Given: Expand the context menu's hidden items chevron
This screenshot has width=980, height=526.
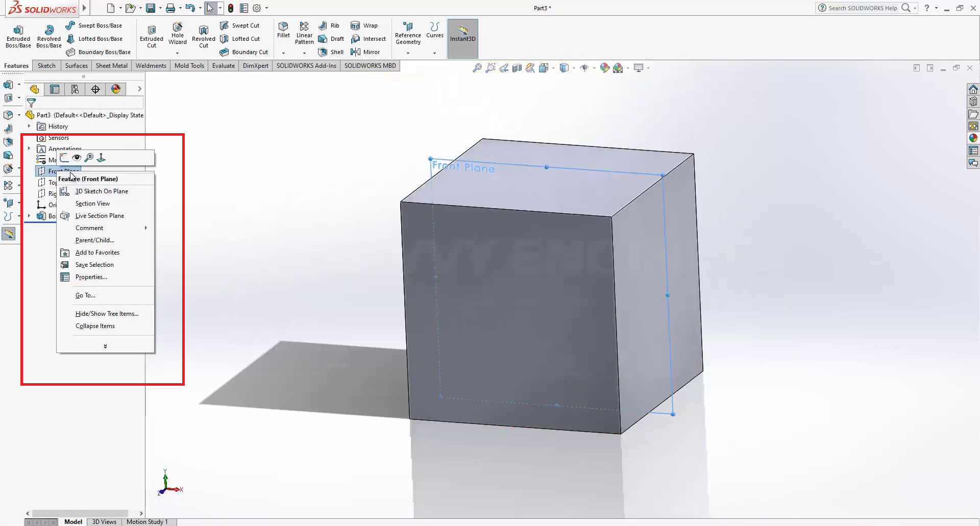Looking at the screenshot, I should pos(105,346).
